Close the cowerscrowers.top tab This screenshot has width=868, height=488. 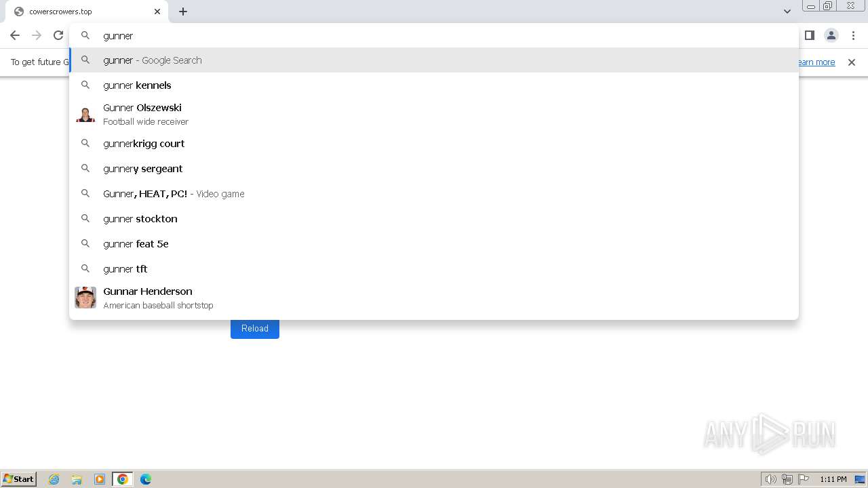[157, 12]
